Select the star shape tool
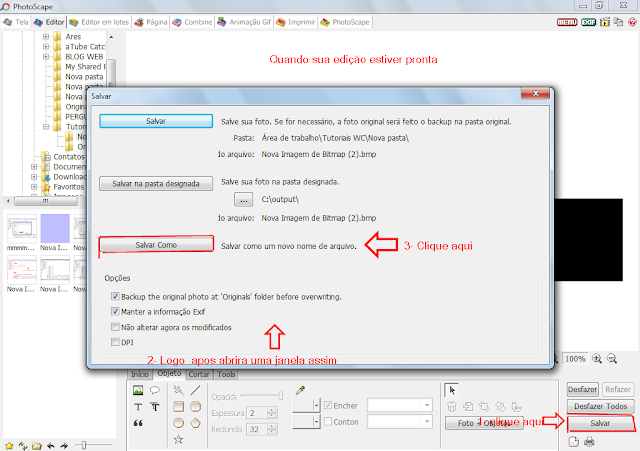The height and width of the screenshot is (451, 640). 178,440
